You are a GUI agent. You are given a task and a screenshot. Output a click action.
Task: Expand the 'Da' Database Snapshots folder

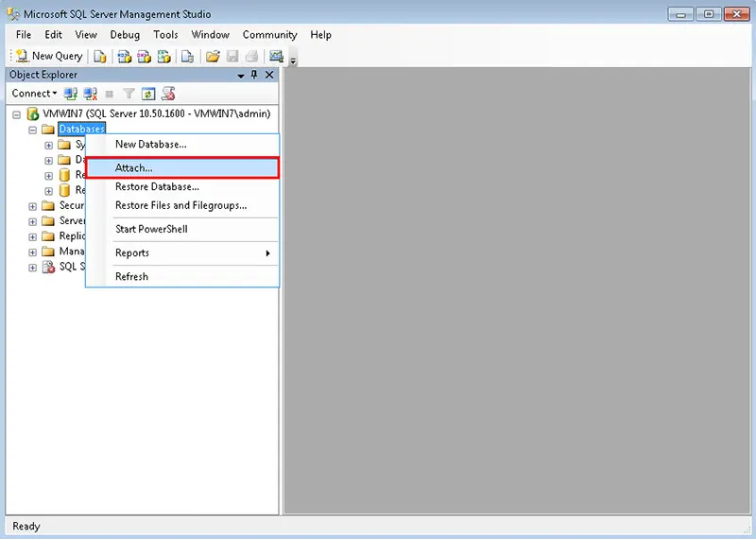[49, 161]
